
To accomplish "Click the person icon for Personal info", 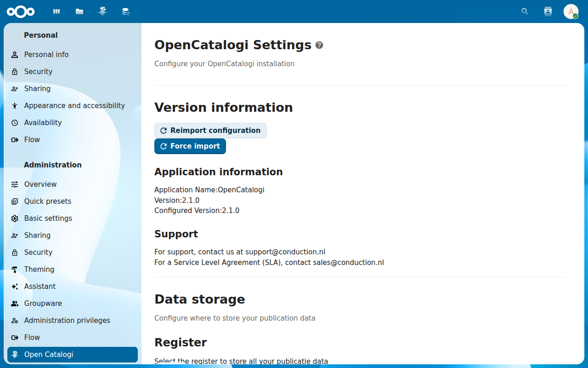I will [15, 55].
